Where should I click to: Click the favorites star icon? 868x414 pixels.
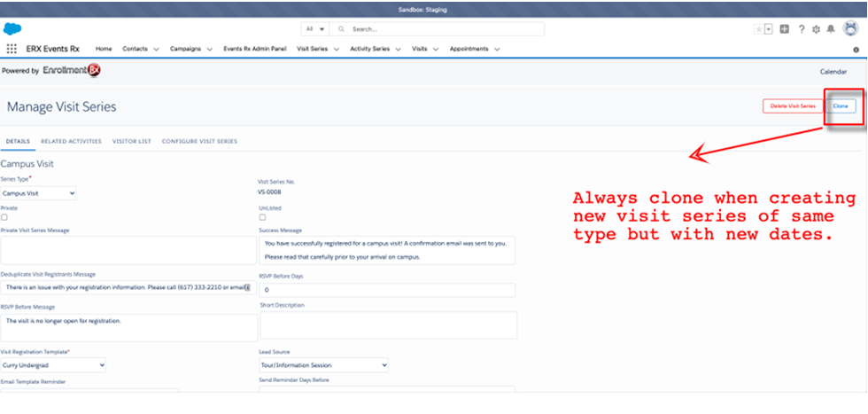pyautogui.click(x=758, y=29)
